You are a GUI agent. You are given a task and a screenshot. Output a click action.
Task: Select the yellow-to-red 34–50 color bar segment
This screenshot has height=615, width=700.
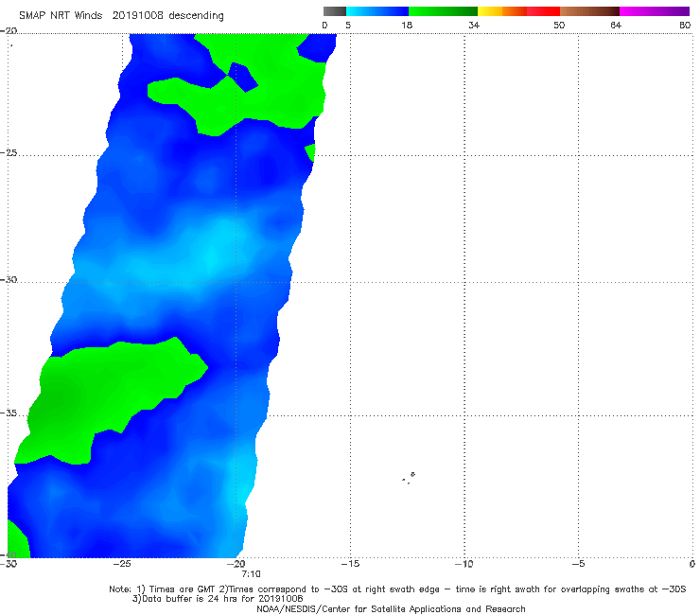click(518, 11)
